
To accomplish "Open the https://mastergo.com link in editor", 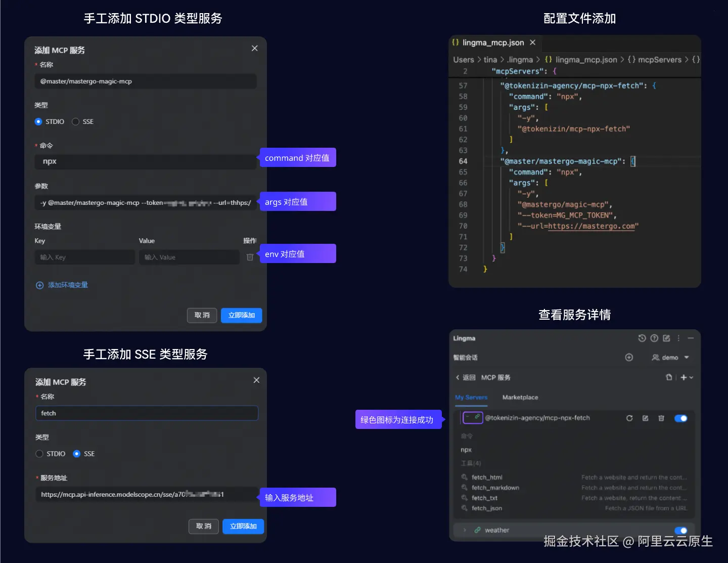I will pyautogui.click(x=591, y=226).
